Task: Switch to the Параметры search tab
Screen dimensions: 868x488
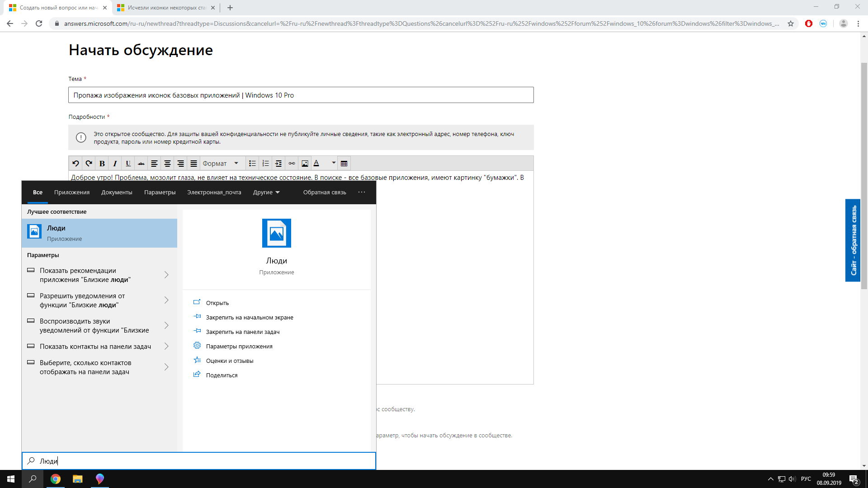Action: point(160,192)
